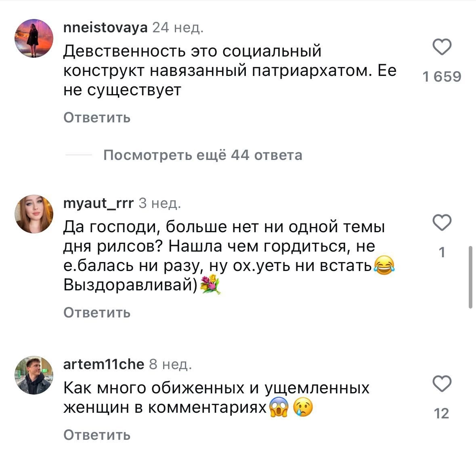Open myaut_rrr's profile avatar
The image size is (476, 460).
pyautogui.click(x=34, y=214)
